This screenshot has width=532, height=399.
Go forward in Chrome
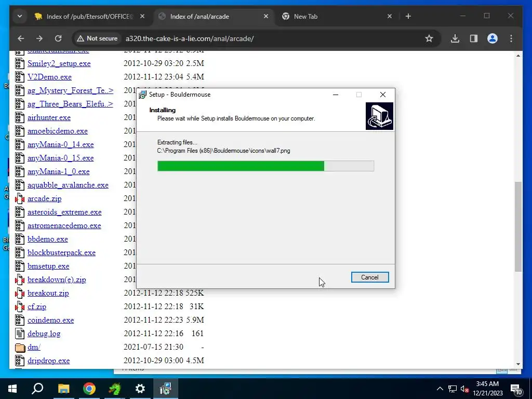[x=39, y=38]
